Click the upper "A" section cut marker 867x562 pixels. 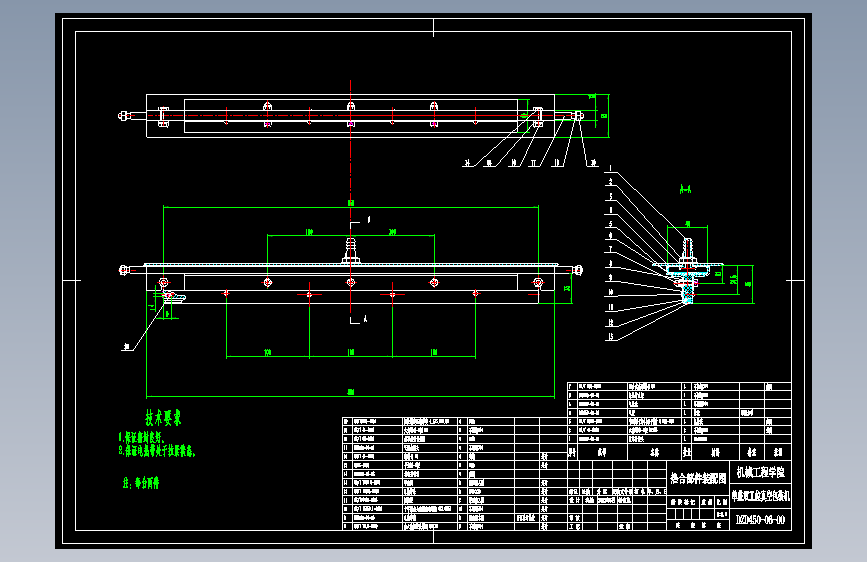(369, 220)
